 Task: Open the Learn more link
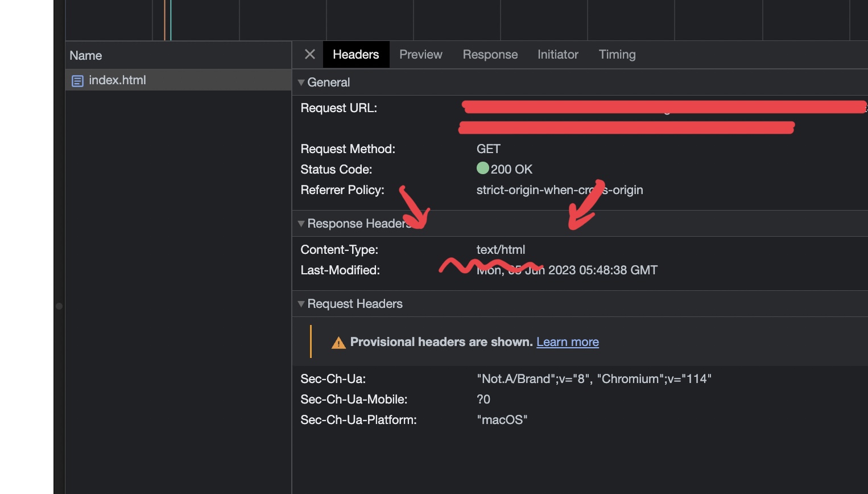[567, 342]
